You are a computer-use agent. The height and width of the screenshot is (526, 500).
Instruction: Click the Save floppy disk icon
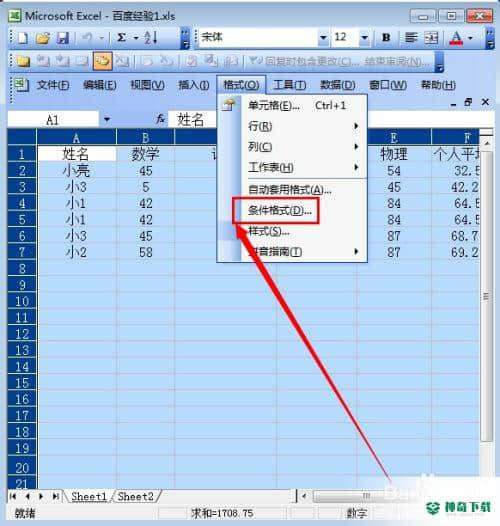point(62,38)
